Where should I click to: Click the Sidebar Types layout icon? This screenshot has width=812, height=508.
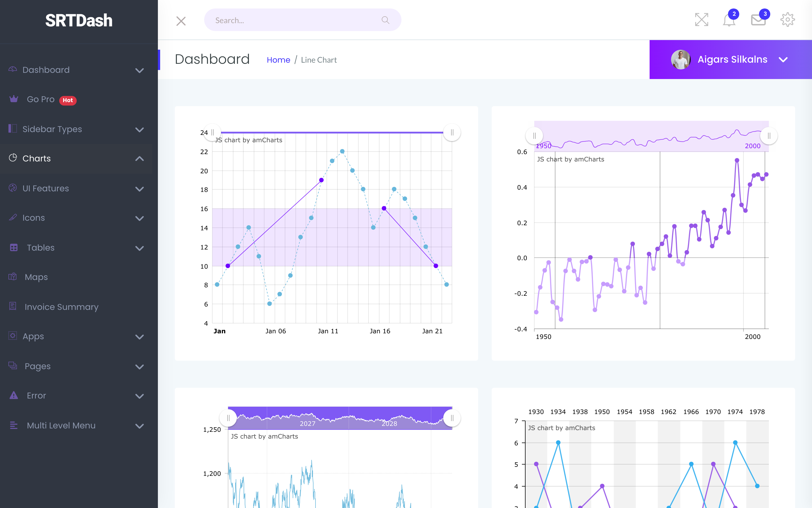[x=12, y=128]
